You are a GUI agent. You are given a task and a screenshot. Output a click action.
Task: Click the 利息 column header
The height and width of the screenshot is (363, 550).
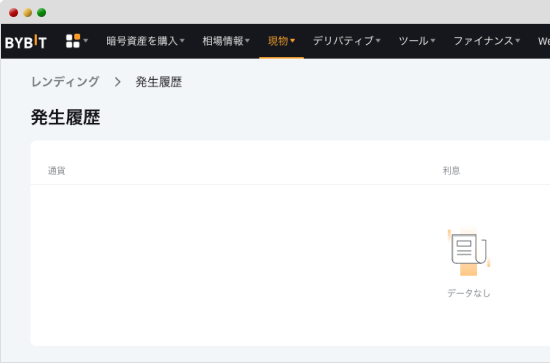point(451,171)
